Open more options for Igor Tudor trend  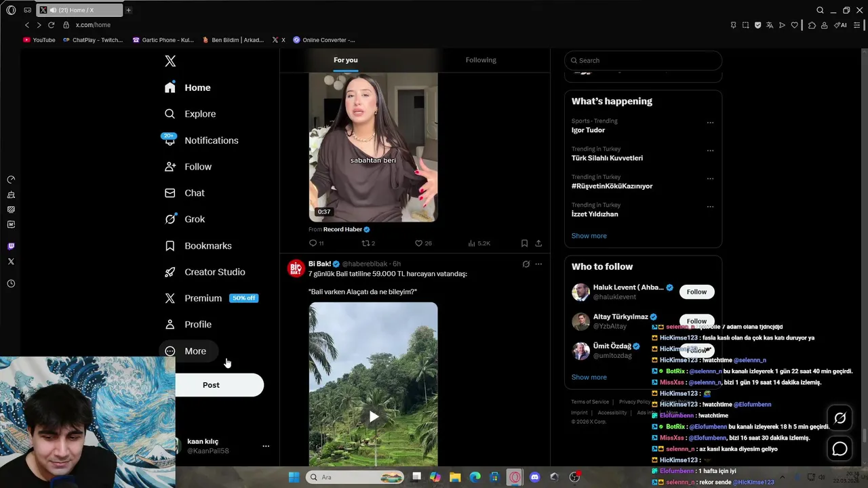(x=710, y=123)
